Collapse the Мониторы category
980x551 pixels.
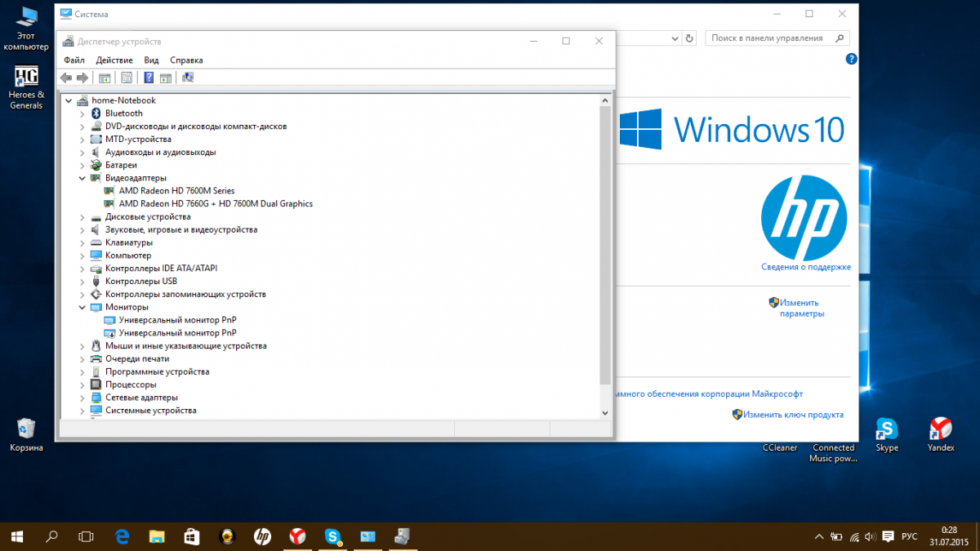pos(82,307)
